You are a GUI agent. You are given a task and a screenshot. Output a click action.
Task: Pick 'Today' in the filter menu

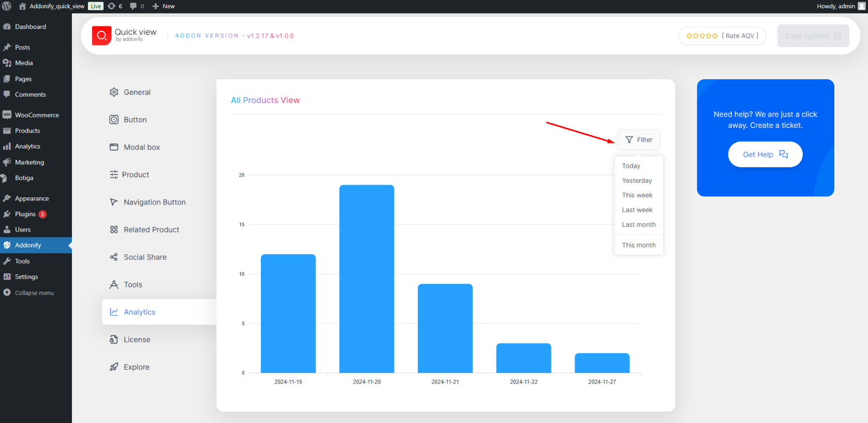[x=631, y=166]
